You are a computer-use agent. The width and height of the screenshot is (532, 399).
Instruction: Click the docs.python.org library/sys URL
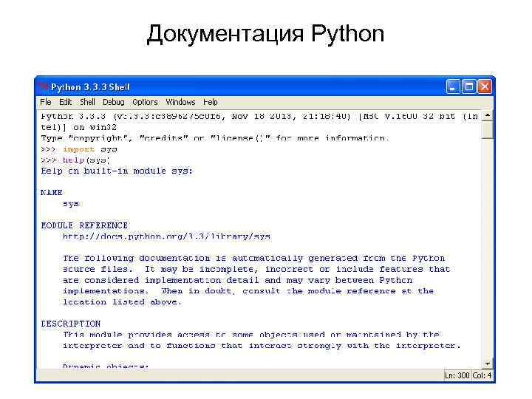(x=166, y=236)
